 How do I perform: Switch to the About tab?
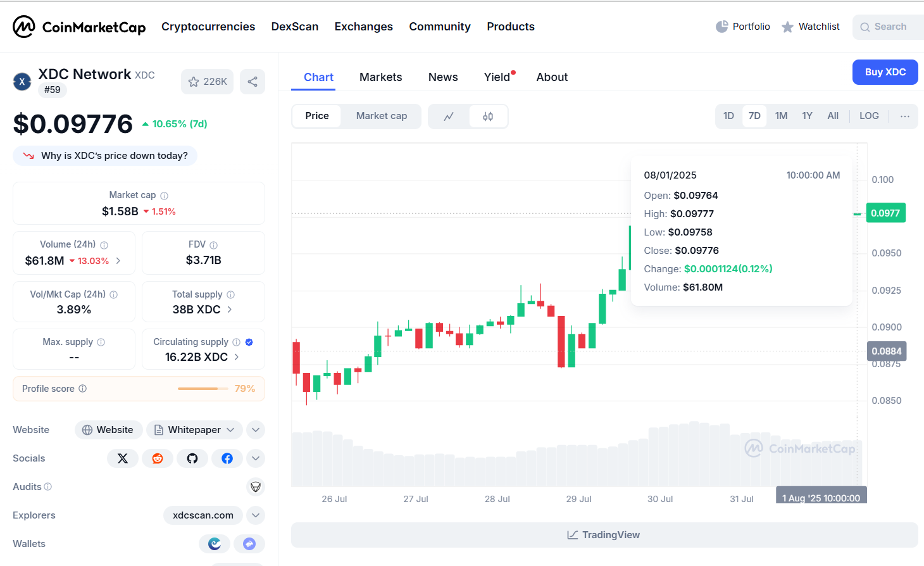552,77
